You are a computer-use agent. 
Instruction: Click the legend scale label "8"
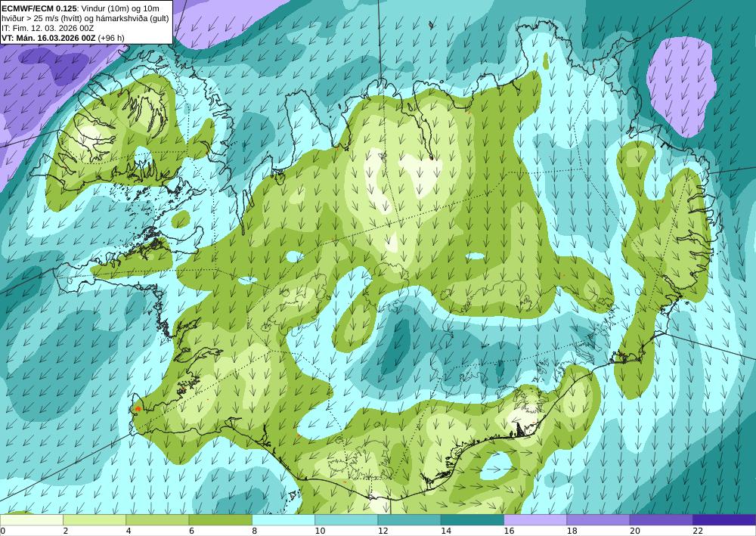[254, 531]
